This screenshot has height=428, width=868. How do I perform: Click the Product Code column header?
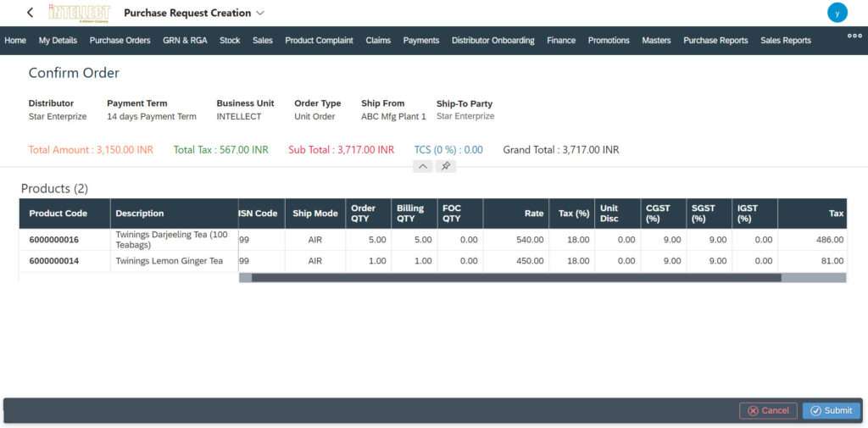pos(58,214)
